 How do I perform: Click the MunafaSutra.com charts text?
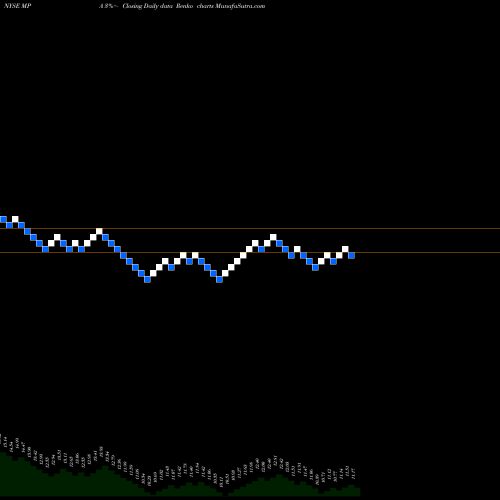231,6
